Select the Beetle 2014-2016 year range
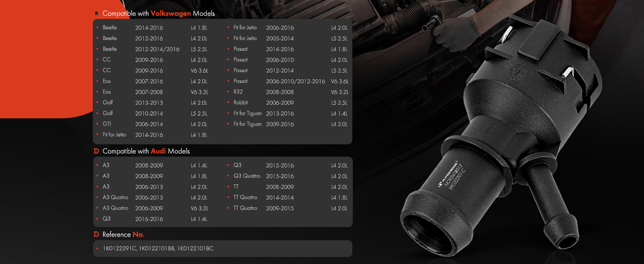Image resolution: width=644 pixels, height=264 pixels. click(x=149, y=28)
